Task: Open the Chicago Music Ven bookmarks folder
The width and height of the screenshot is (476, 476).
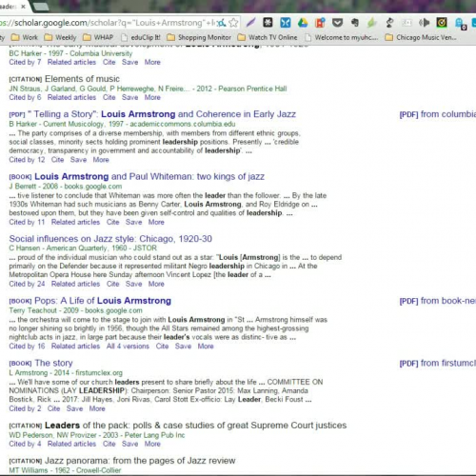Action: (421, 37)
